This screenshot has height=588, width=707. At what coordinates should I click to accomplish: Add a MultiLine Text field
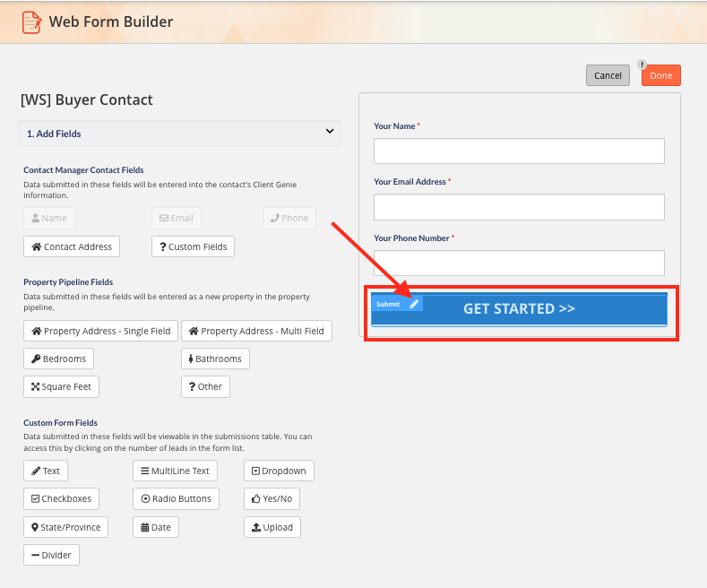(175, 471)
